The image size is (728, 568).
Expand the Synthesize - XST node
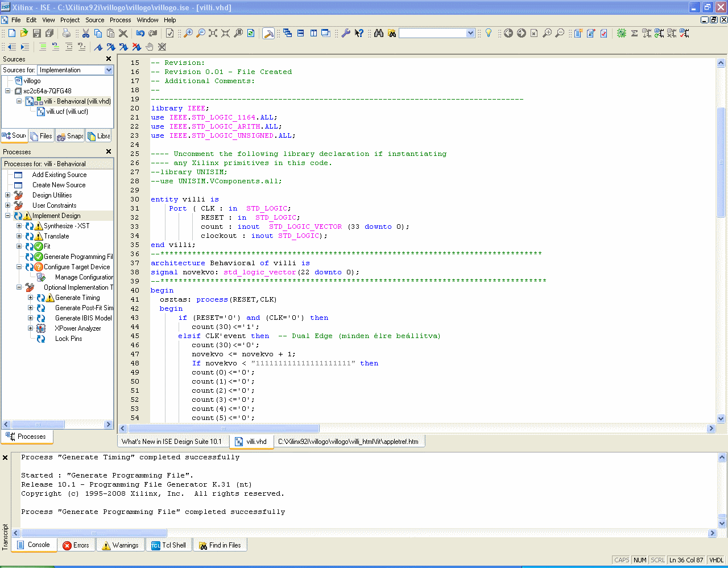(x=19, y=226)
